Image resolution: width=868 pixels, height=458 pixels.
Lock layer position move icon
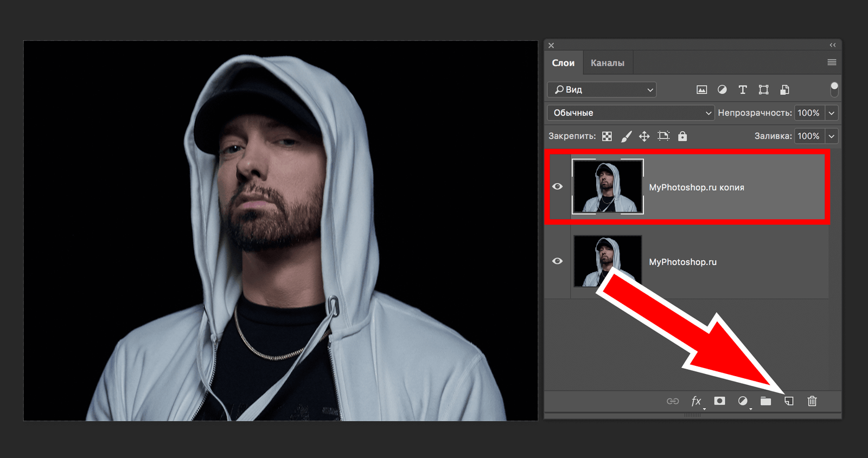tap(644, 137)
